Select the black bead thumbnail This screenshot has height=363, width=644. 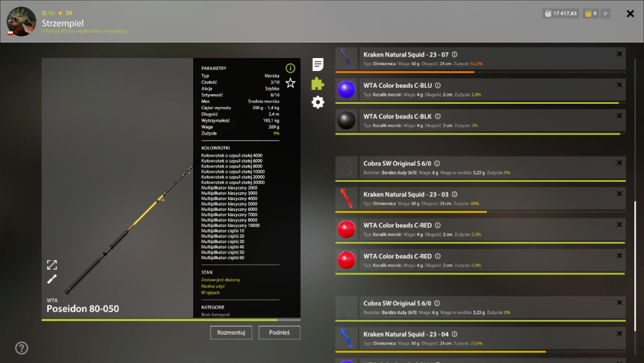346,120
